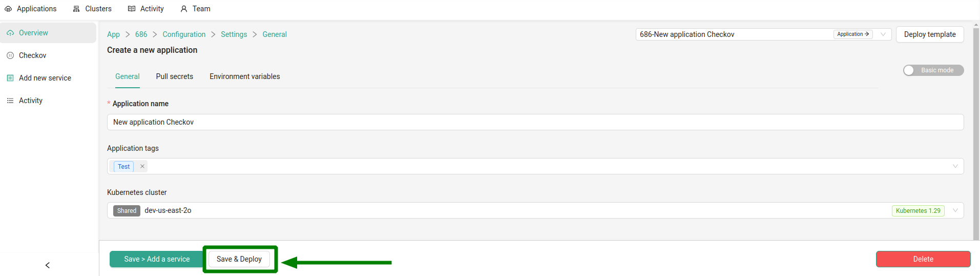Collapse the sidebar with the left chevron
Viewport: 980px width, 276px height.
point(48,265)
